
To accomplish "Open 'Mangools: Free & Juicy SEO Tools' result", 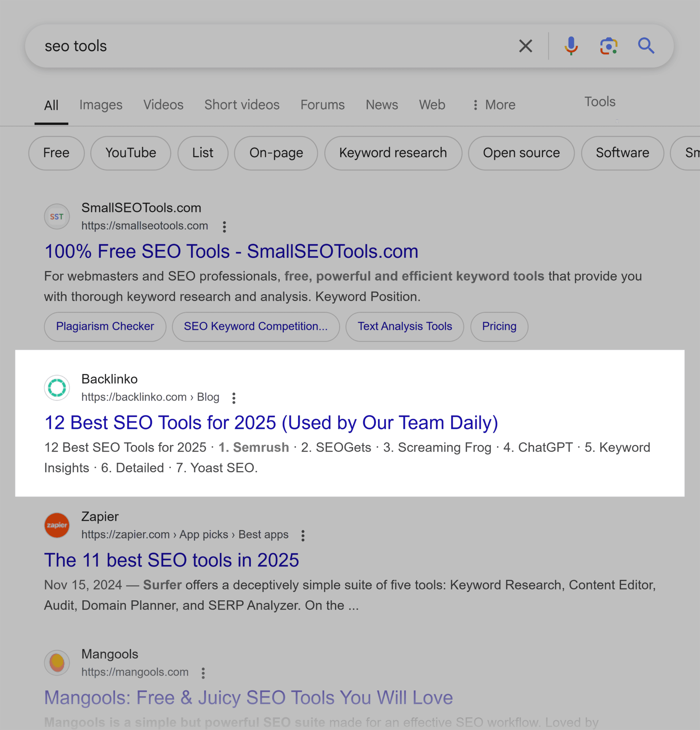I will tap(249, 698).
